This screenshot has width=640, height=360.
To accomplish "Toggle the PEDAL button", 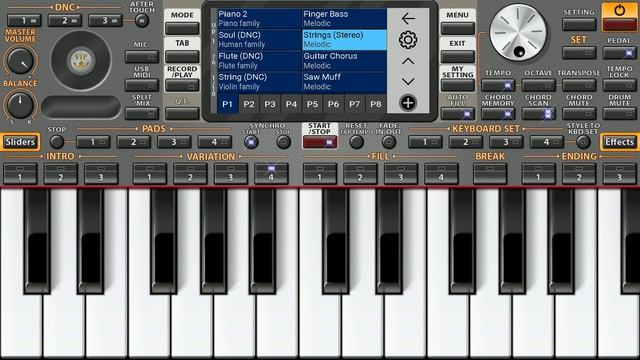I will [x=620, y=53].
